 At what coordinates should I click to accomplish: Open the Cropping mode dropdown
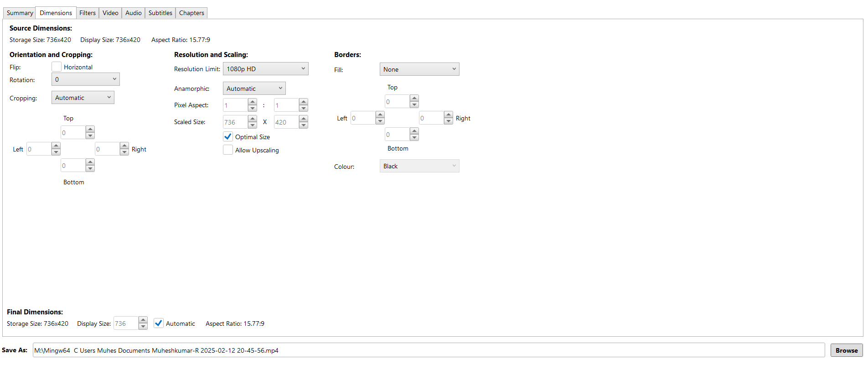pyautogui.click(x=83, y=98)
